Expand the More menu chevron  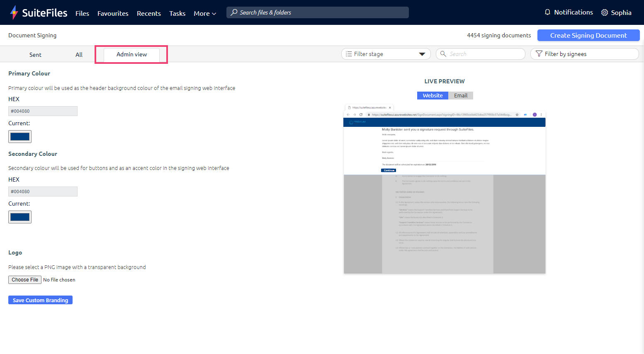click(x=214, y=14)
